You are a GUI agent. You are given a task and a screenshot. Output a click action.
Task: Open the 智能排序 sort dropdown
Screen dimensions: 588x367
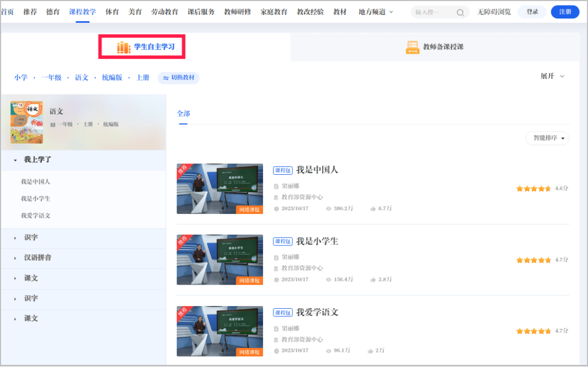coord(547,138)
